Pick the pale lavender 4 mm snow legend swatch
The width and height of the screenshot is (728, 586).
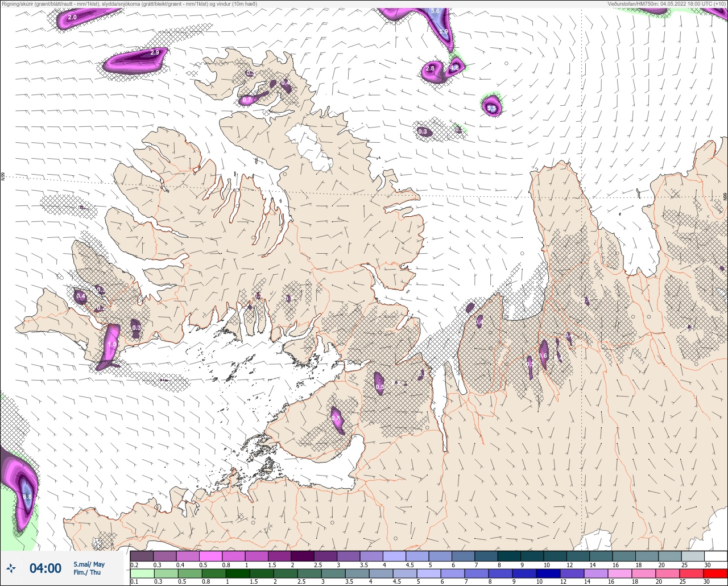(x=394, y=556)
